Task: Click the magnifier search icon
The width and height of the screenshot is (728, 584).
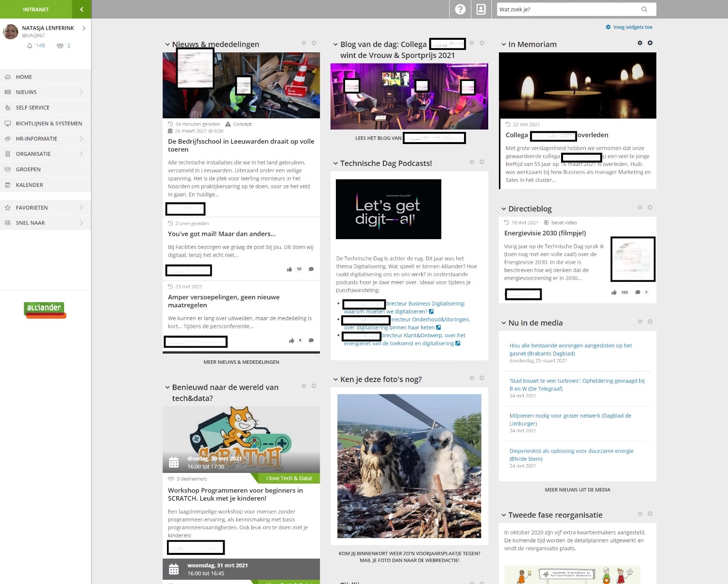Action: coord(644,9)
